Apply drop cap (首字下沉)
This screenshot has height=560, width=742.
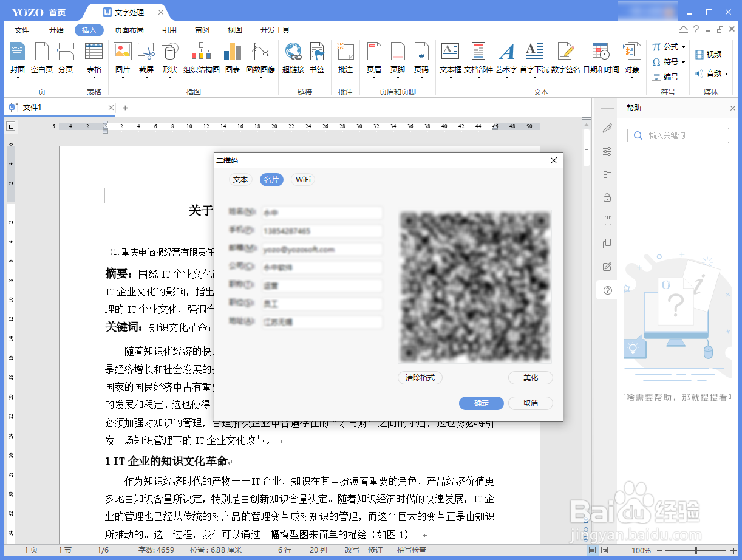[x=534, y=59]
